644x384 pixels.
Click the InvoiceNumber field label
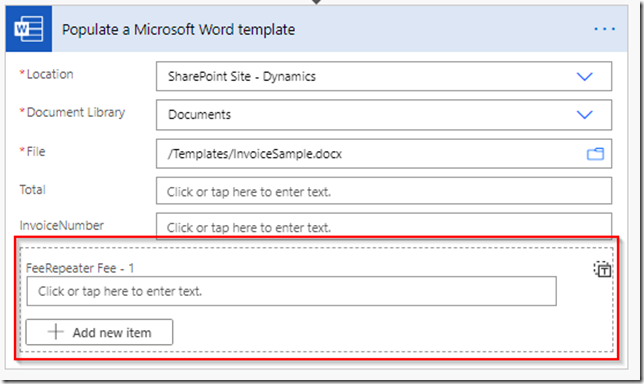[x=62, y=225]
